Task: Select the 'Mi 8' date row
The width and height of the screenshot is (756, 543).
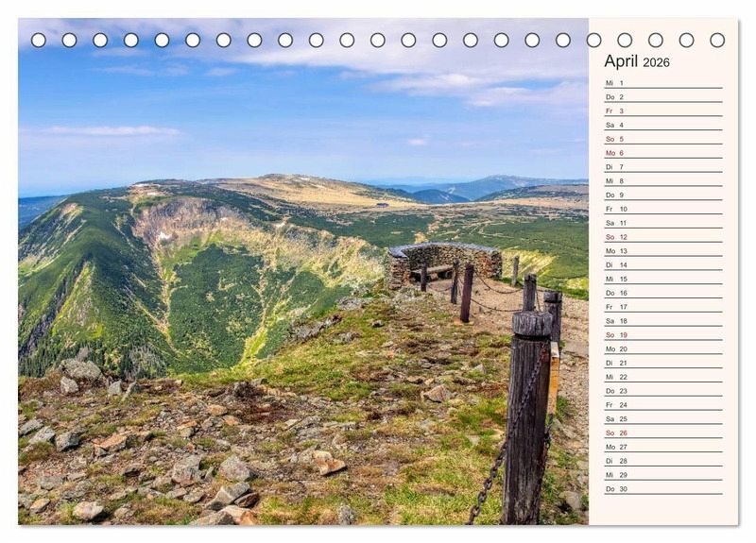Action: coord(663,180)
